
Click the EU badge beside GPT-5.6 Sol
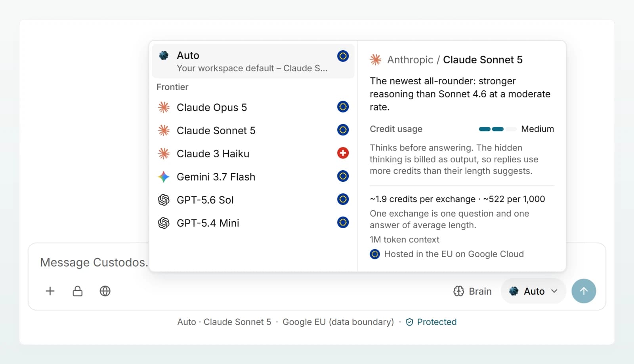[x=343, y=199]
